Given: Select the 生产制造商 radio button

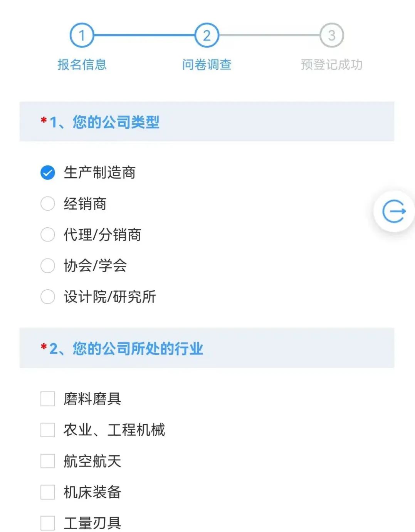Looking at the screenshot, I should (48, 173).
